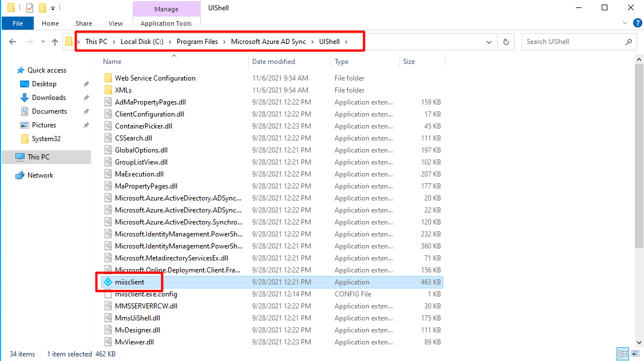This screenshot has height=361, width=644.
Task: Open the Recent locations dropdown arrow
Action: pos(43,42)
